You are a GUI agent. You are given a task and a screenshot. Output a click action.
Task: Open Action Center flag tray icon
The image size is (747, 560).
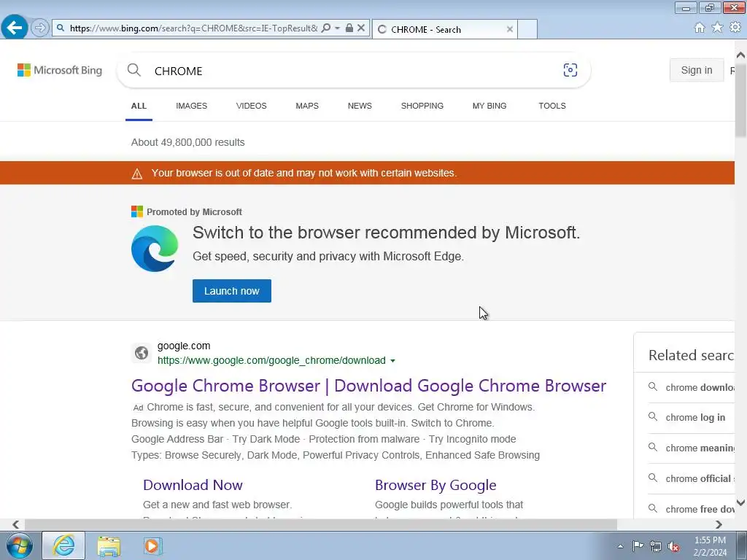[x=638, y=545]
